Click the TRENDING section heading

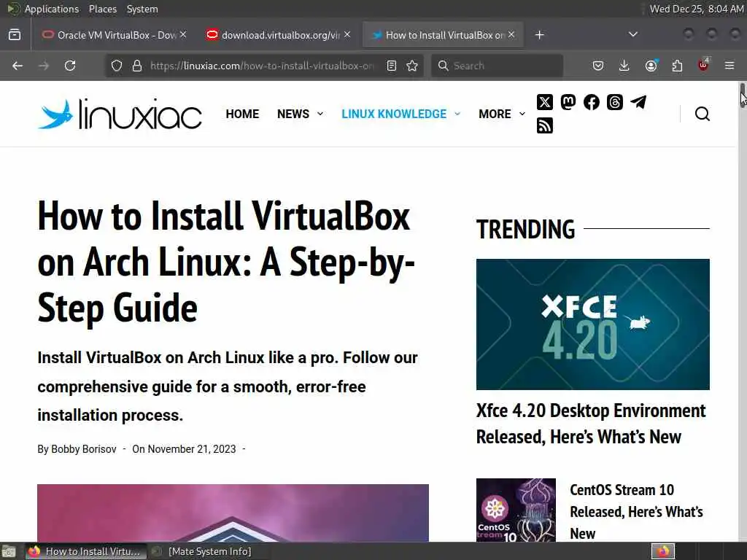tap(525, 229)
